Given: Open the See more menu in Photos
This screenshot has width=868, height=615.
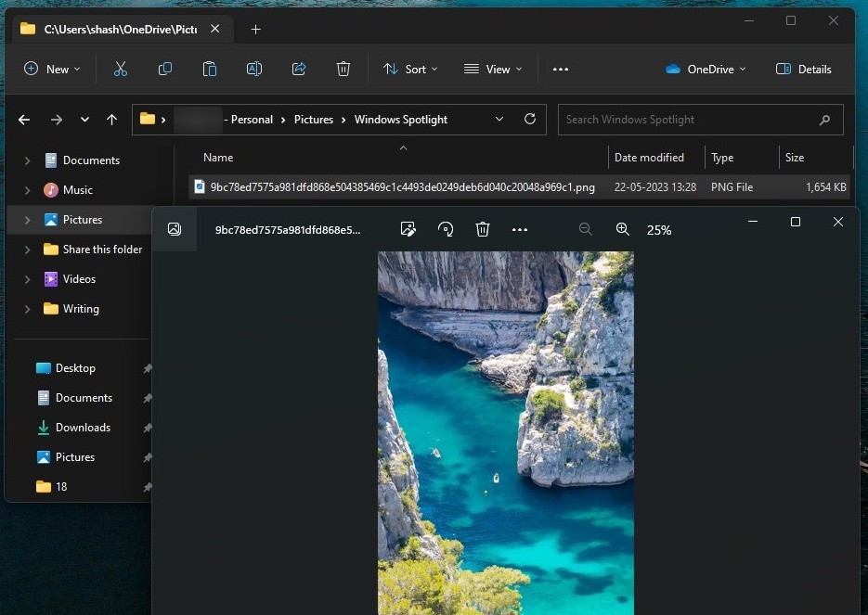Looking at the screenshot, I should [x=520, y=229].
